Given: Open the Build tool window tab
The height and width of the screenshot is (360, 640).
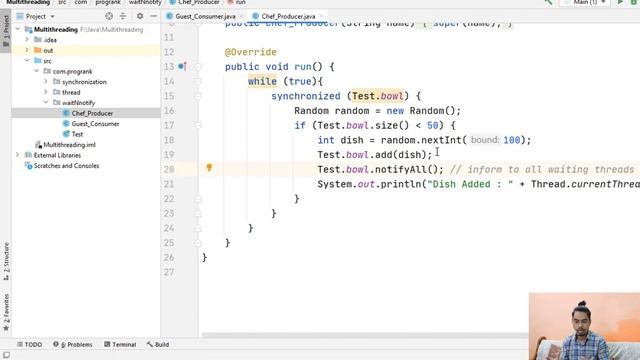Looking at the screenshot, I should tap(158, 344).
